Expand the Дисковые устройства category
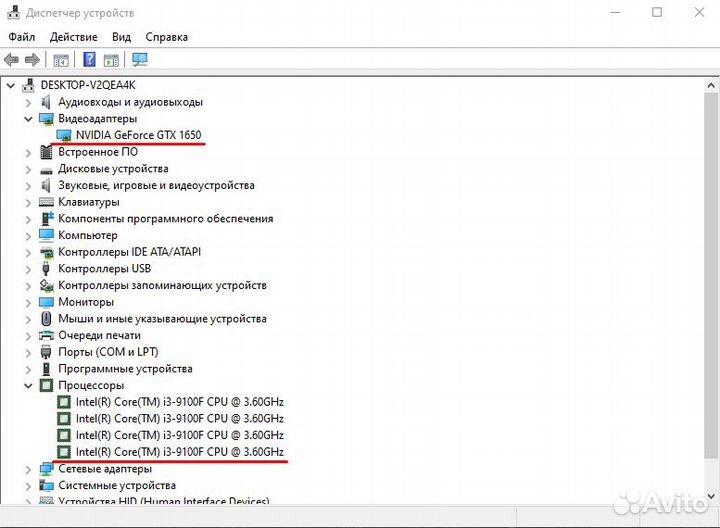The height and width of the screenshot is (528, 720). (x=28, y=169)
